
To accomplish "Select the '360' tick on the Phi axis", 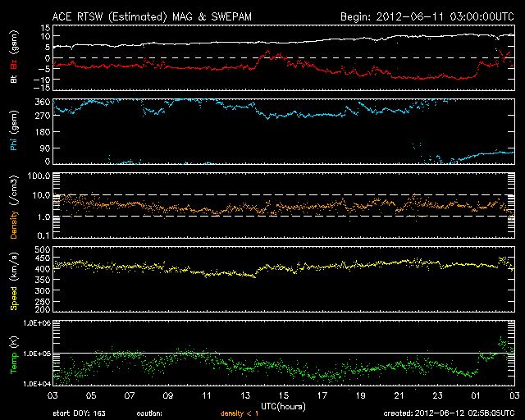I will coord(42,102).
